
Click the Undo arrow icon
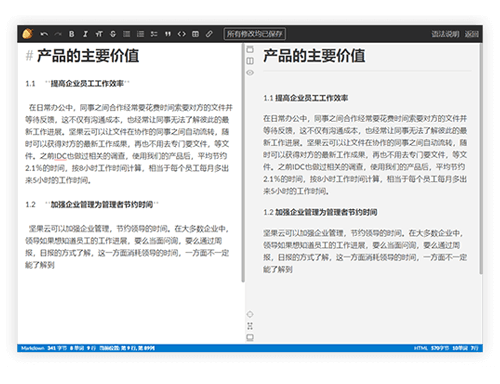tap(44, 34)
